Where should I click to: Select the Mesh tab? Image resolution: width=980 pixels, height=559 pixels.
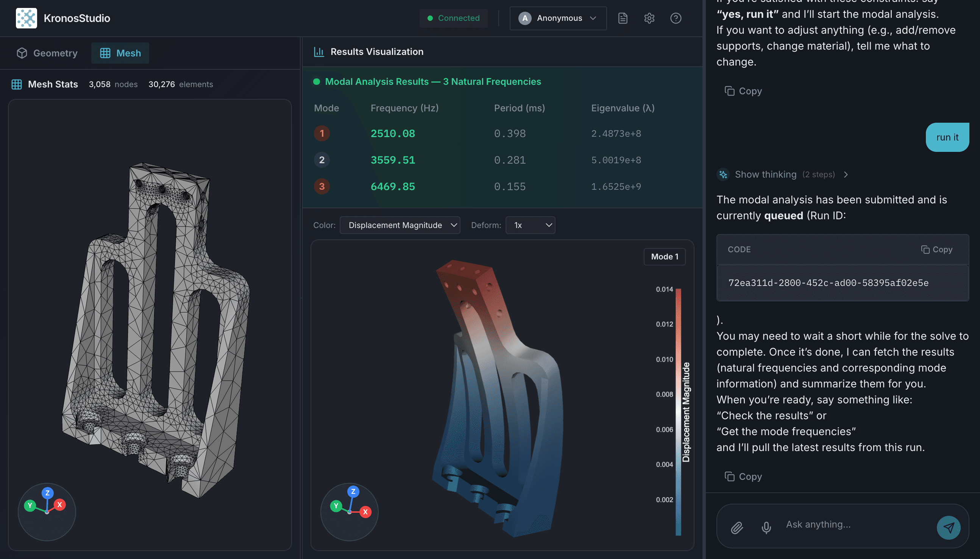[120, 53]
